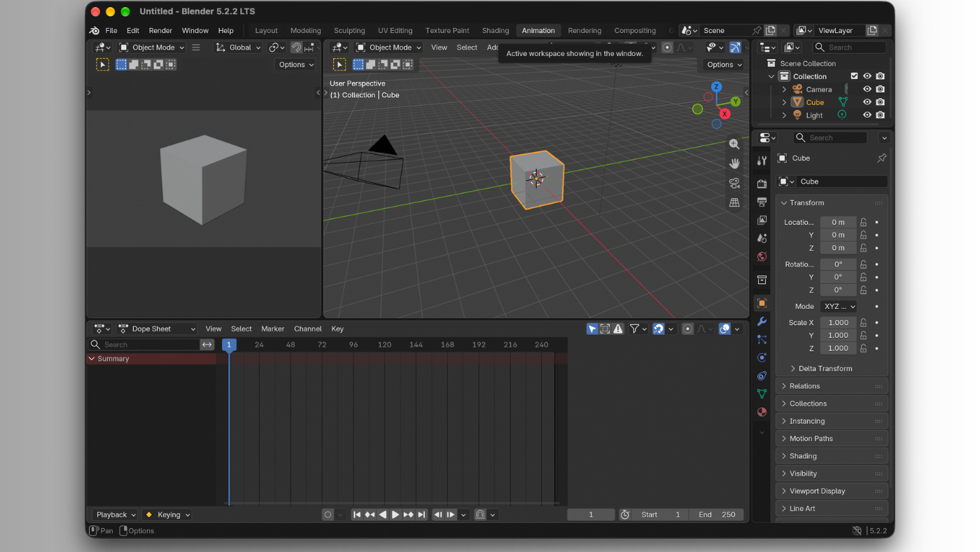The image size is (980, 552).
Task: Click the viewport zoom magnifier icon
Action: [734, 144]
